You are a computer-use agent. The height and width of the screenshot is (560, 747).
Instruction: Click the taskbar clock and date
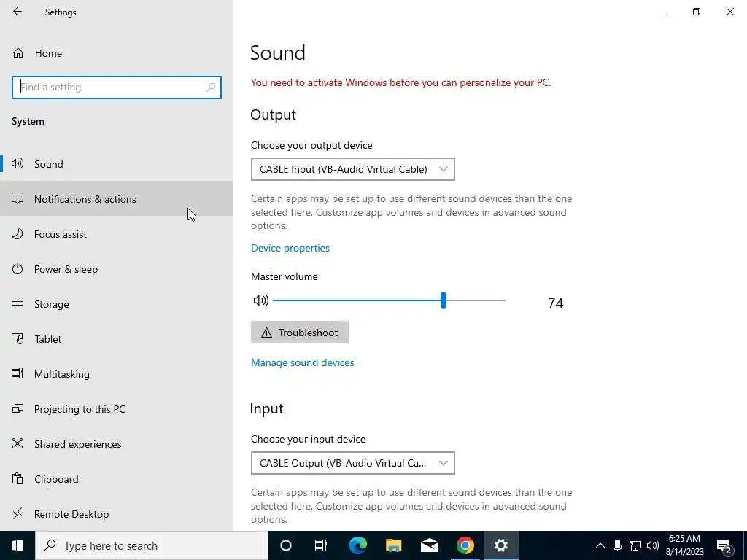684,545
